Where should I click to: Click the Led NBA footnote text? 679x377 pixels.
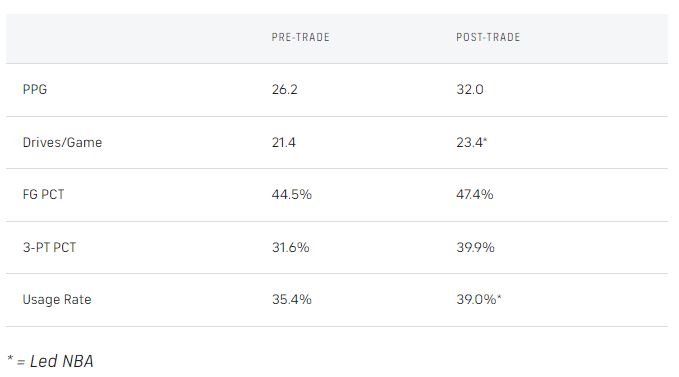click(61, 361)
